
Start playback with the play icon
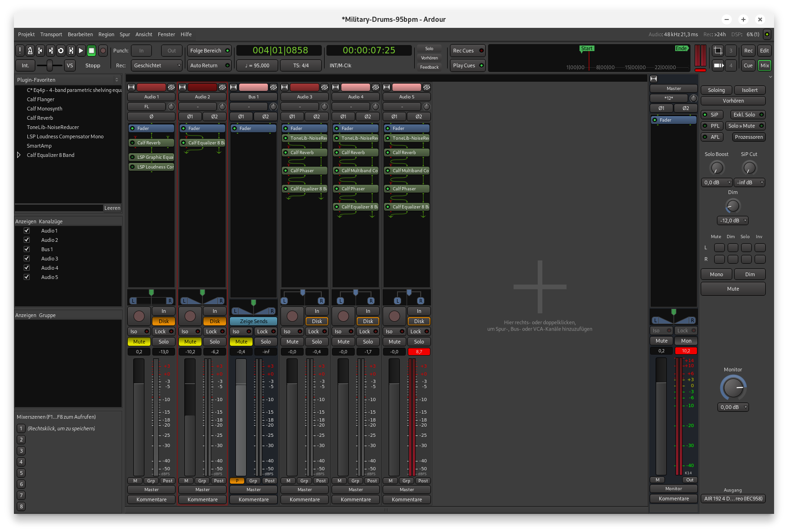pyautogui.click(x=81, y=51)
